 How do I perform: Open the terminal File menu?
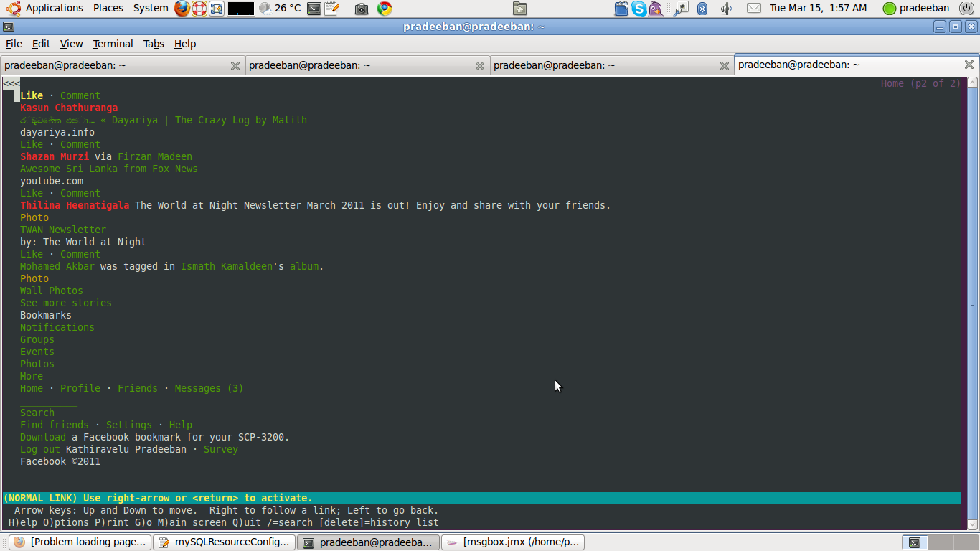(x=14, y=44)
